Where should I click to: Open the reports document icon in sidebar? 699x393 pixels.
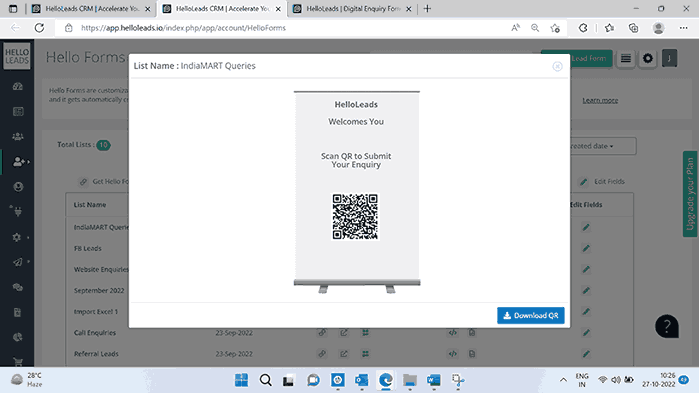click(18, 312)
